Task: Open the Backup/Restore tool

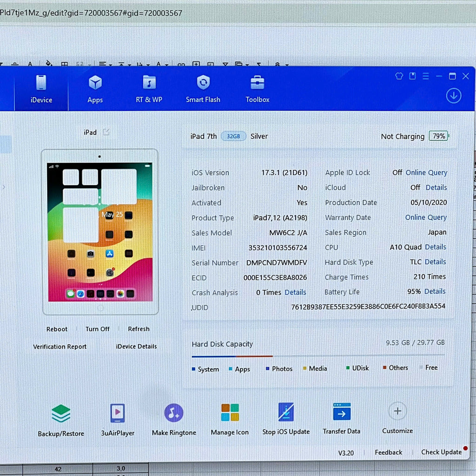Action: [x=61, y=414]
